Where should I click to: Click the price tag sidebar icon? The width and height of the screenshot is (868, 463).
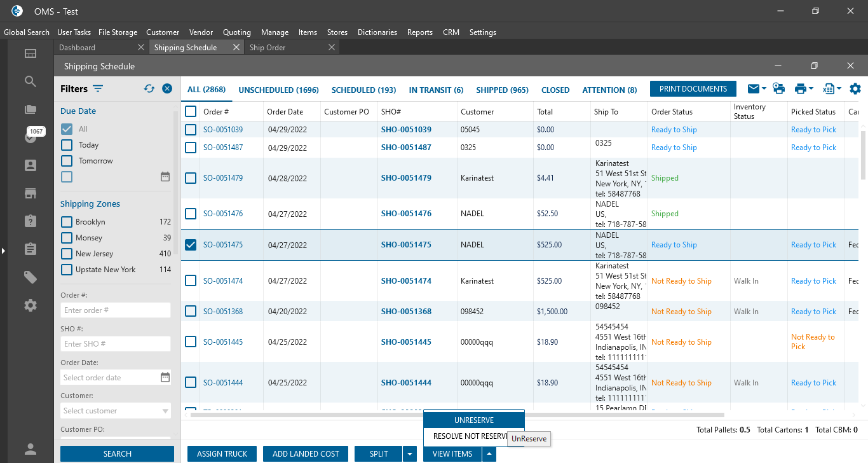31,277
